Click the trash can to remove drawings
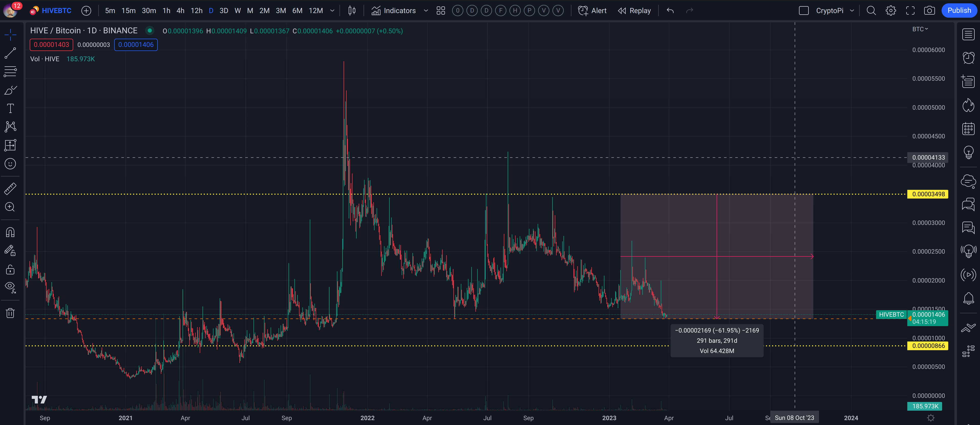This screenshot has width=980, height=425. [10, 313]
